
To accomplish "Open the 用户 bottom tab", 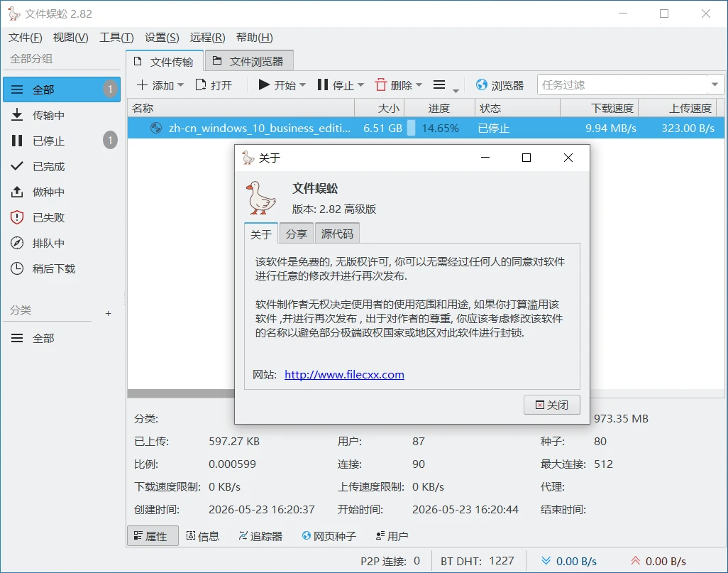I will [x=392, y=536].
